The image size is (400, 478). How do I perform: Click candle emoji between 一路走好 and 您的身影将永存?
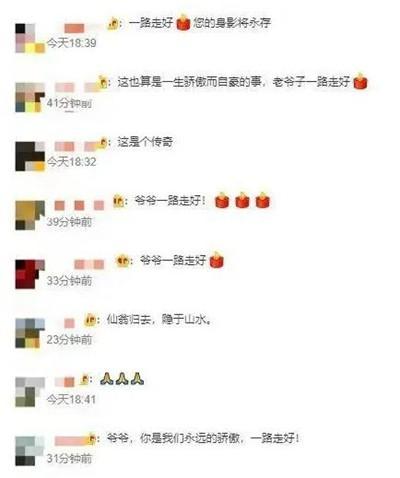[x=183, y=23]
